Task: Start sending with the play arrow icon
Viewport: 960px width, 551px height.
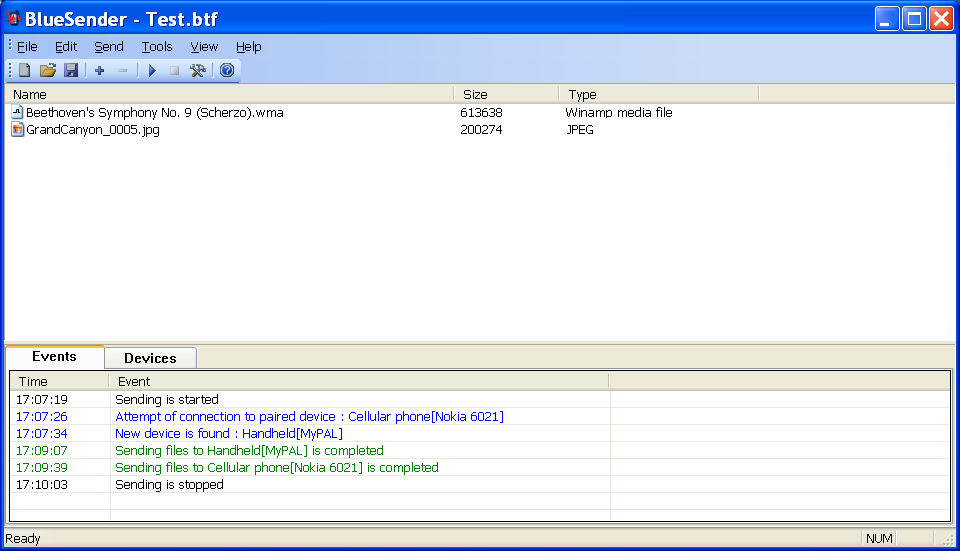Action: (152, 70)
